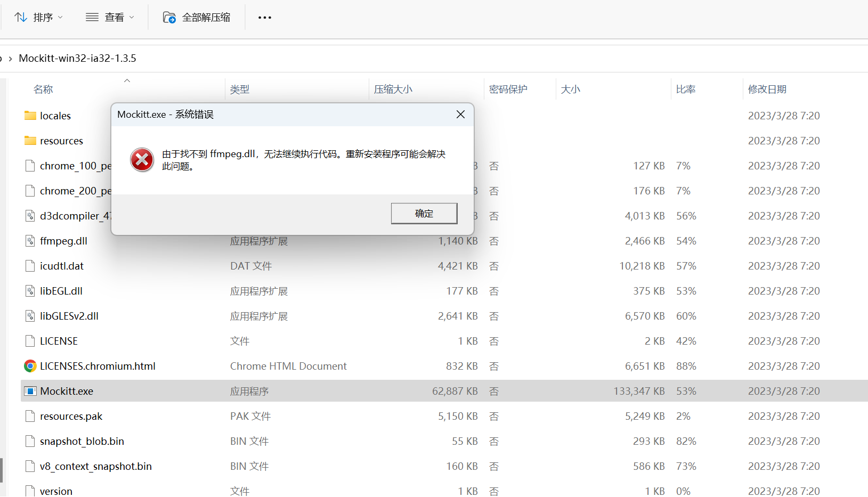Select the d3dcompiler_47 dll icon
Image resolution: width=868 pixels, height=497 pixels.
pyautogui.click(x=30, y=216)
